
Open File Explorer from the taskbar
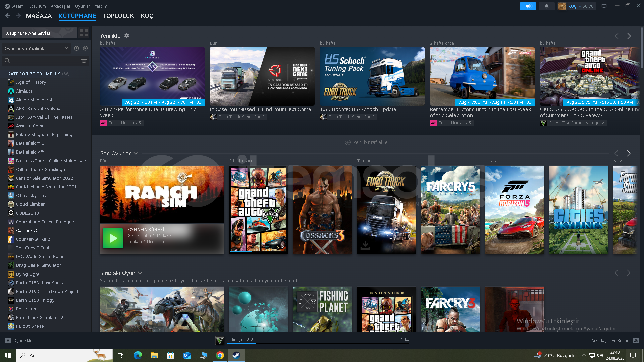coord(154,355)
